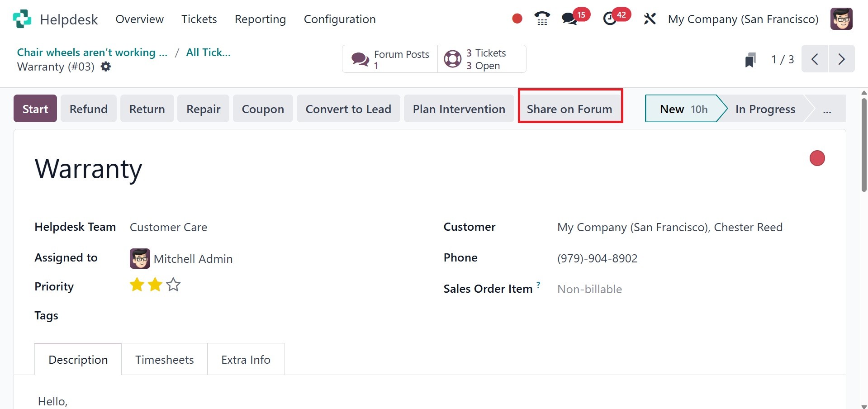The image size is (868, 409).
Task: Switch to the Timesheets tab
Action: coord(164,360)
